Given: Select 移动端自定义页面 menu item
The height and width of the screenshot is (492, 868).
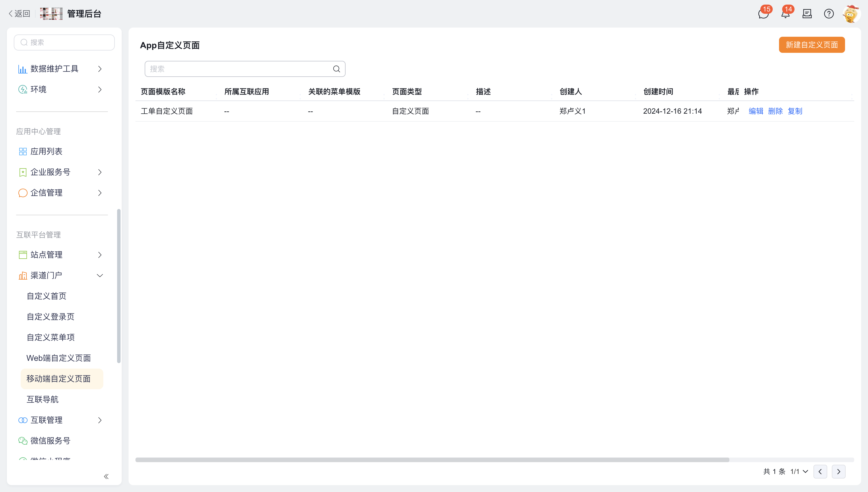Looking at the screenshot, I should (x=62, y=379).
